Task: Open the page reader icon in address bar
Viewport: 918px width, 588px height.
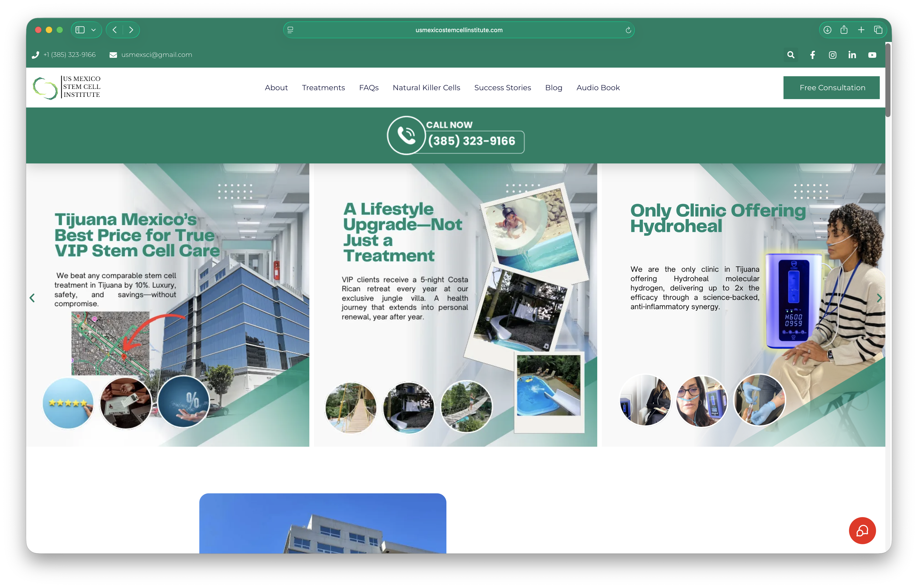Action: 290,30
